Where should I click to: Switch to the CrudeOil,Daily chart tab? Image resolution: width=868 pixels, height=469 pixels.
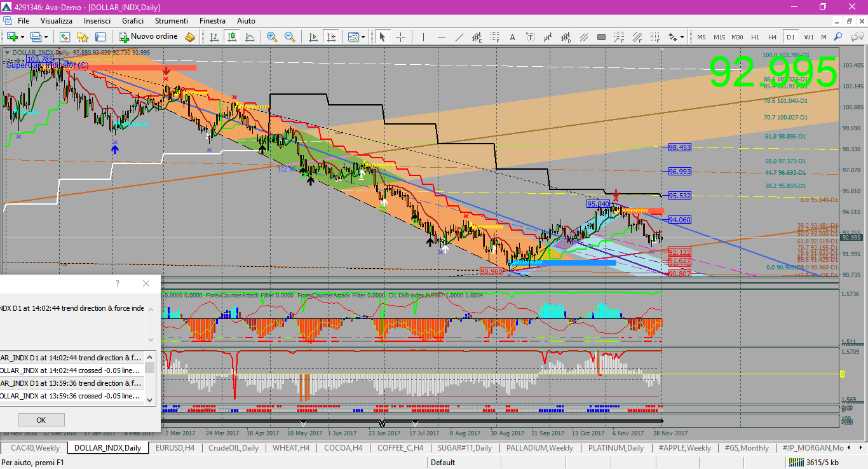point(234,448)
